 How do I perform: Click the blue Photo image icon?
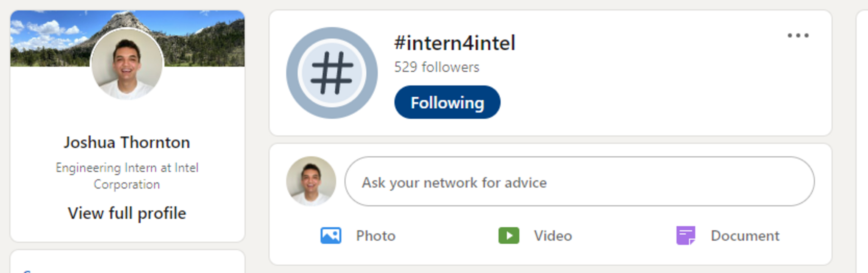click(331, 236)
